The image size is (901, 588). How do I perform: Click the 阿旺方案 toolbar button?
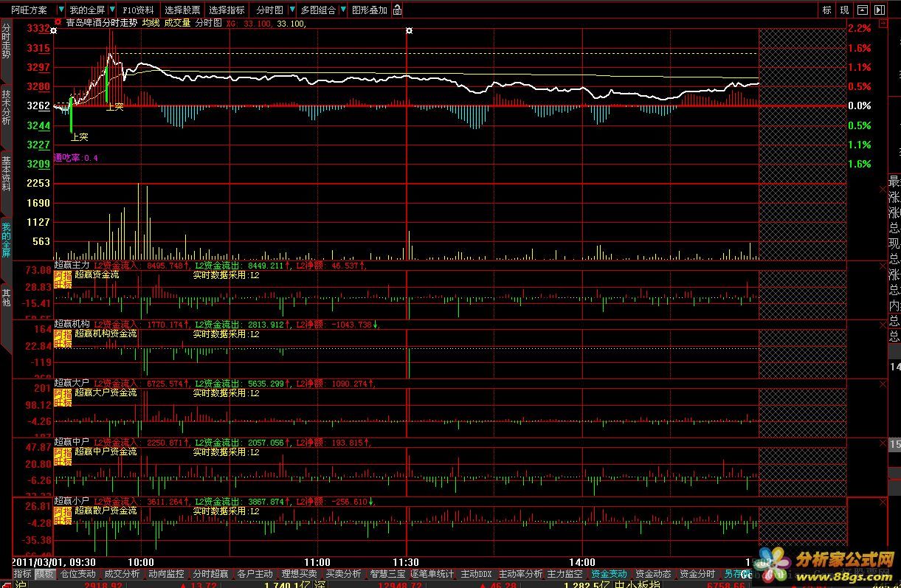(29, 10)
